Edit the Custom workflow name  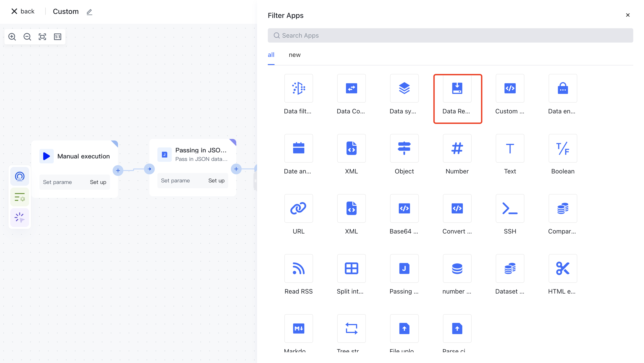[x=89, y=12]
